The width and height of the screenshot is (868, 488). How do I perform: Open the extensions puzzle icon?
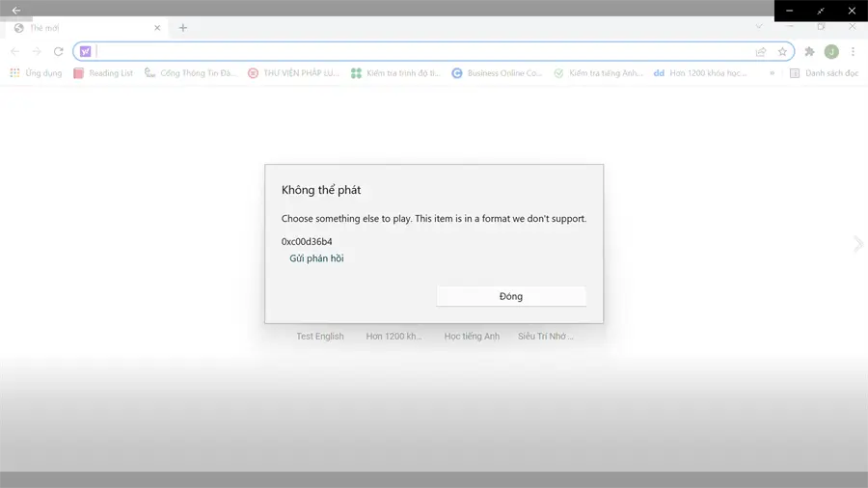[x=809, y=51]
